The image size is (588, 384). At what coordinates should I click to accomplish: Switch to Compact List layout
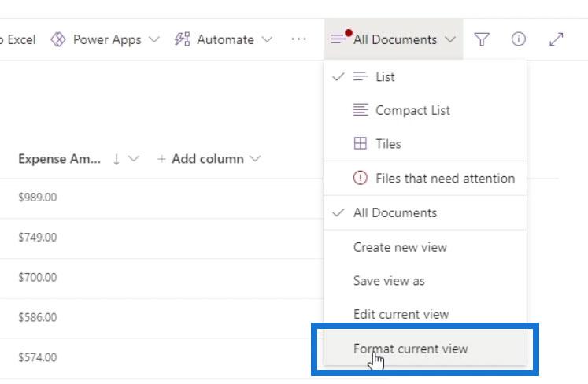pos(425,110)
